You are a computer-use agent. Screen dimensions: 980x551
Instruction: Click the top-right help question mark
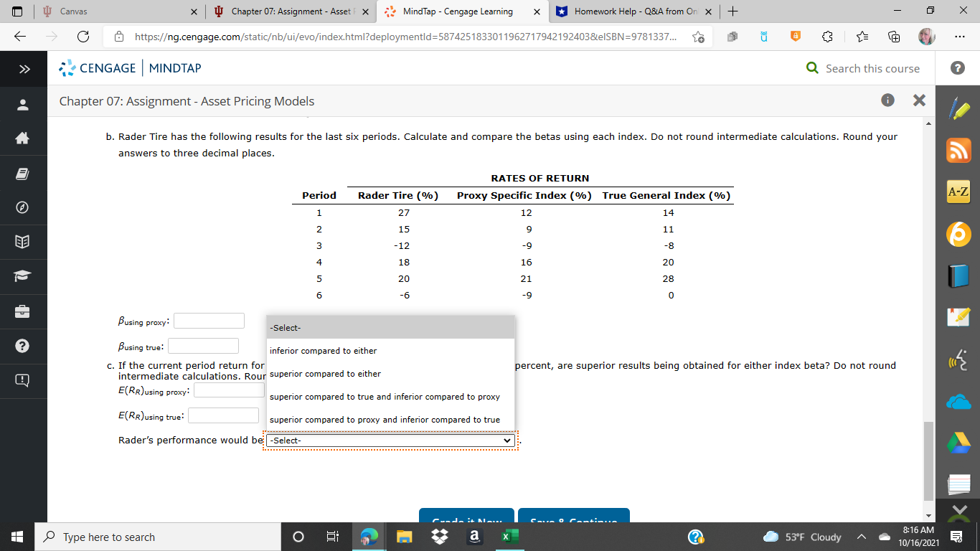(x=957, y=68)
